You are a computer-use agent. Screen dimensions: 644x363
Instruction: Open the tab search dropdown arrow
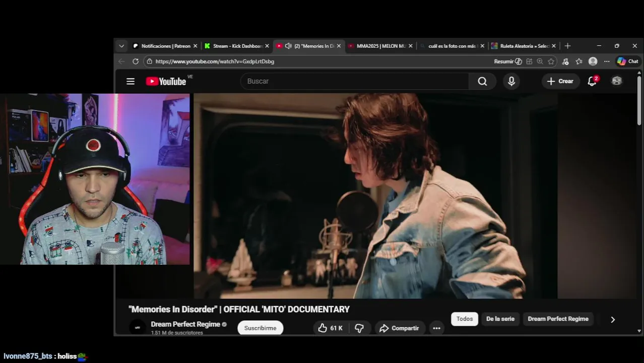pyautogui.click(x=121, y=46)
